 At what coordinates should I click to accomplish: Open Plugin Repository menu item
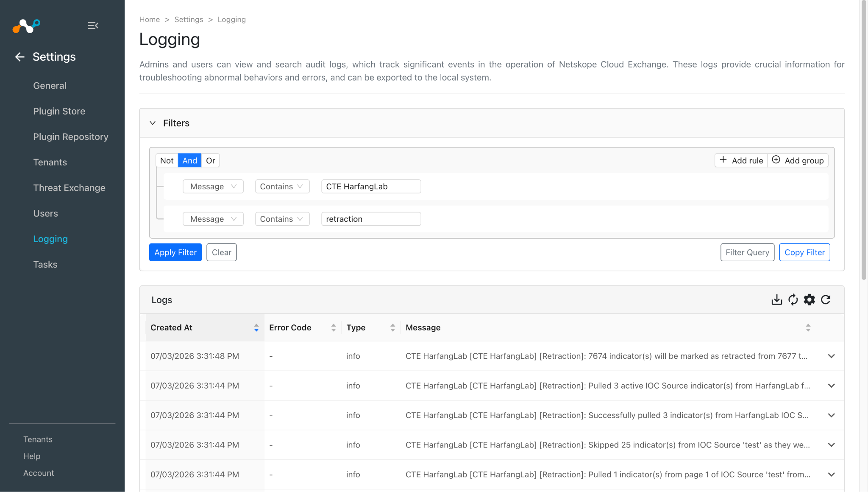(71, 137)
